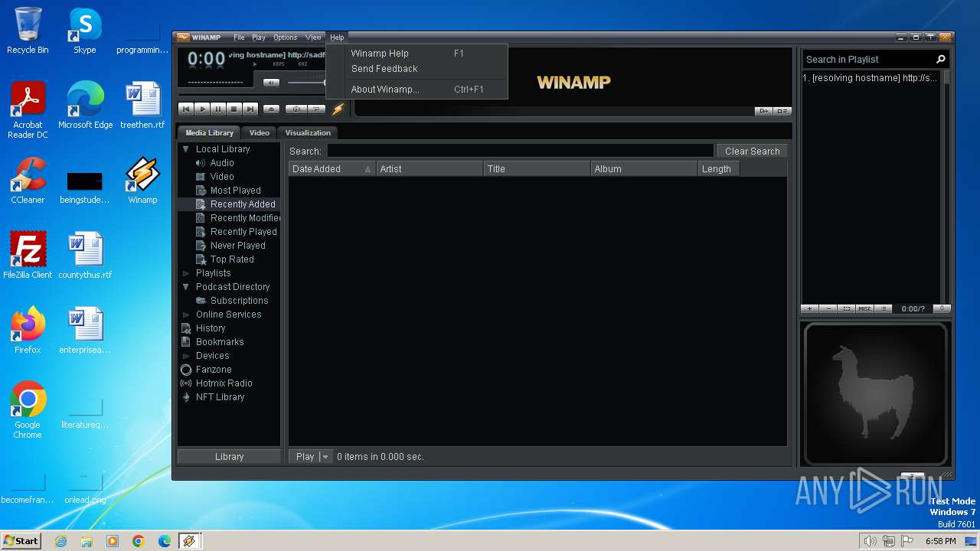The width and height of the screenshot is (980, 551).
Task: Select the resolving hostname playlist entry
Action: point(871,78)
